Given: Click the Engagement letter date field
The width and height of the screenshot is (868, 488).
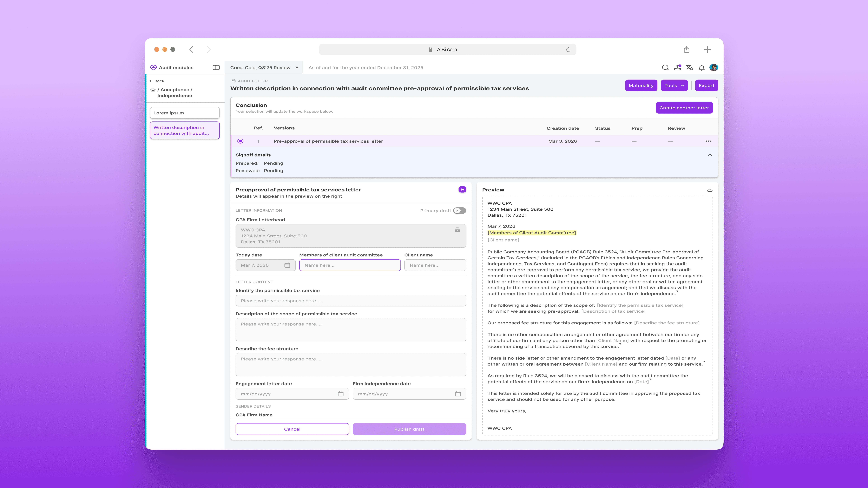Looking at the screenshot, I should click(292, 394).
